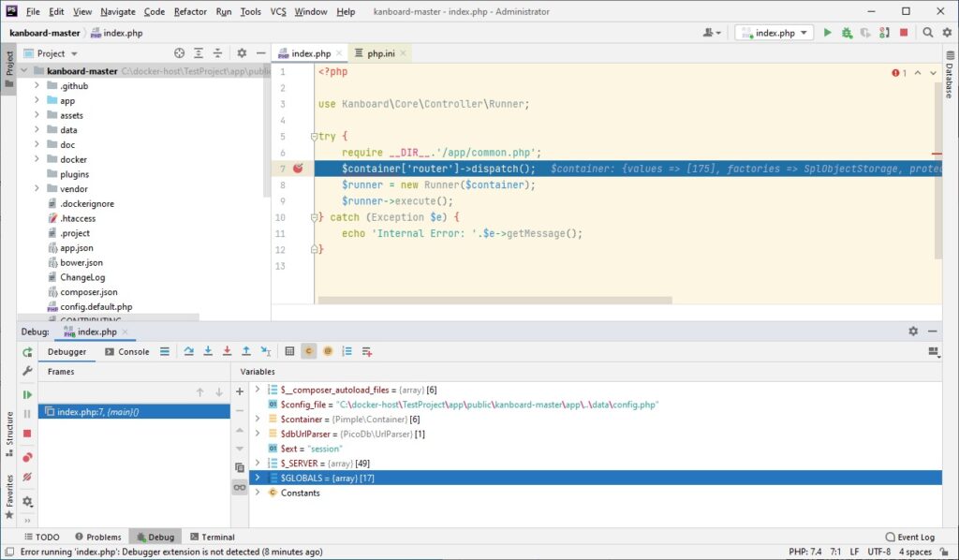959x560 pixels.
Task: Expand the $container variable
Action: [x=258, y=419]
